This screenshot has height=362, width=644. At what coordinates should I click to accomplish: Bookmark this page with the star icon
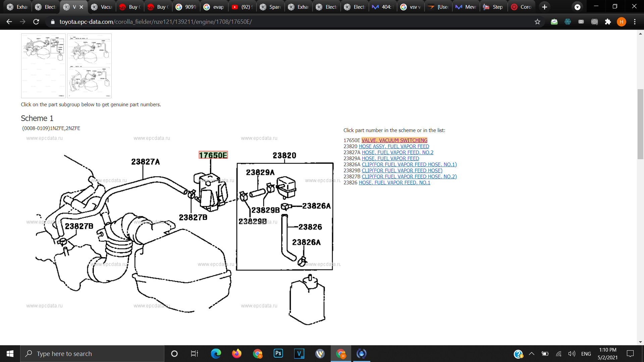click(537, 22)
